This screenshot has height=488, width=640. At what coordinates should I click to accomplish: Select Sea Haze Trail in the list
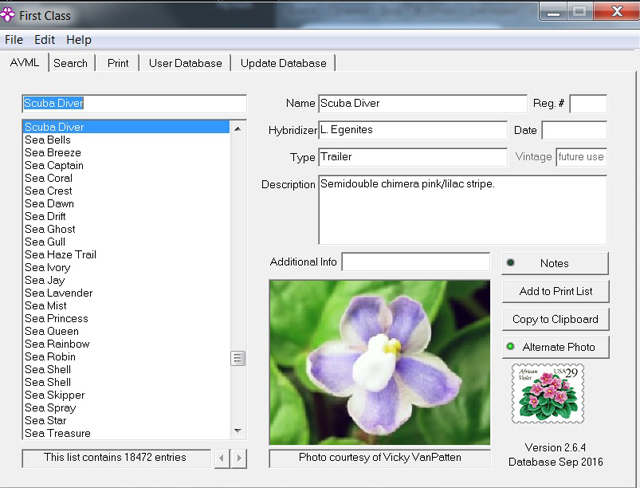[x=60, y=255]
